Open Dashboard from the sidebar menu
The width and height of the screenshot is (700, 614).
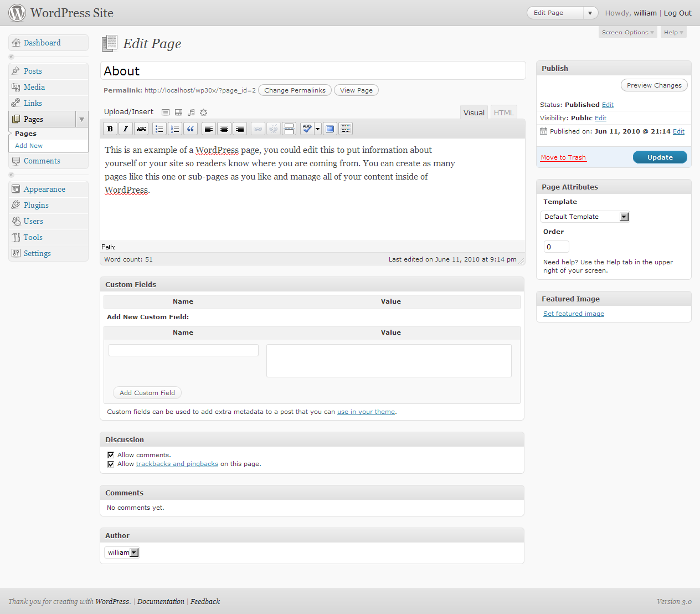point(48,43)
